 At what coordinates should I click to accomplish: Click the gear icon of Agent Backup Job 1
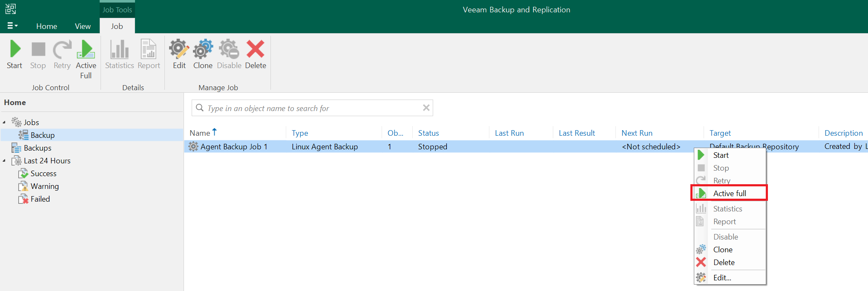tap(193, 147)
